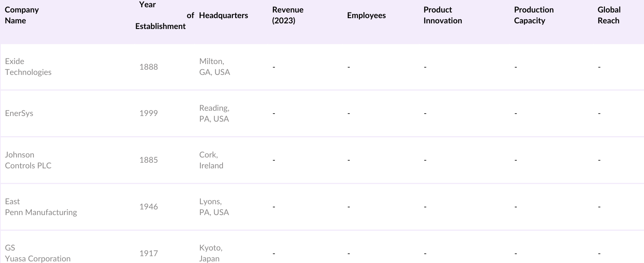Click the EnerSys company name

coord(19,113)
